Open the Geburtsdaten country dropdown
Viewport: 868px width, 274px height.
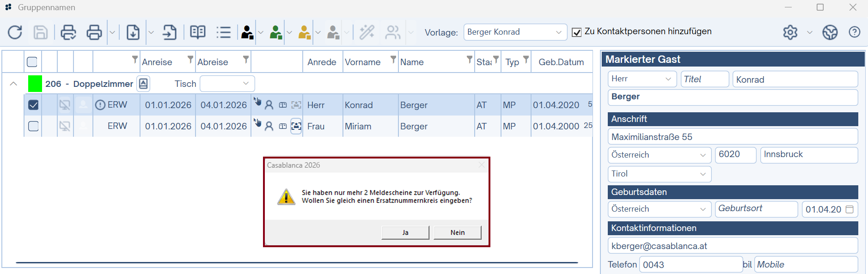660,209
